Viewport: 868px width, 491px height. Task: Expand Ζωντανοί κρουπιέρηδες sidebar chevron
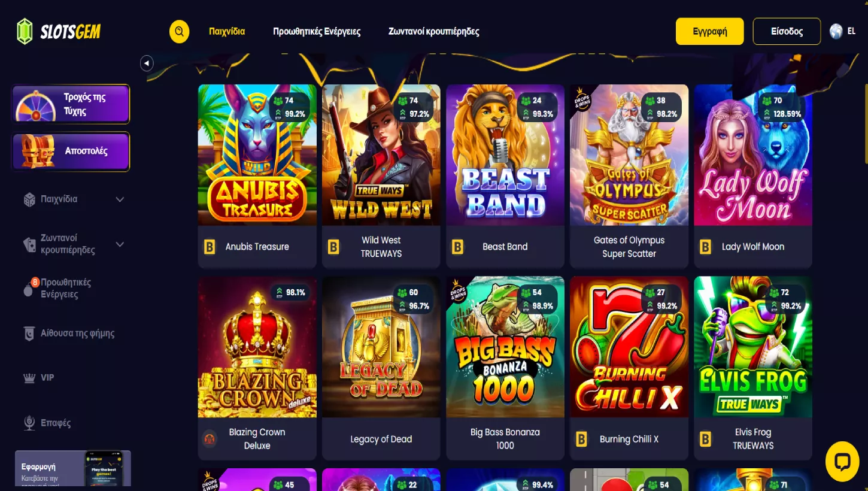[120, 244]
